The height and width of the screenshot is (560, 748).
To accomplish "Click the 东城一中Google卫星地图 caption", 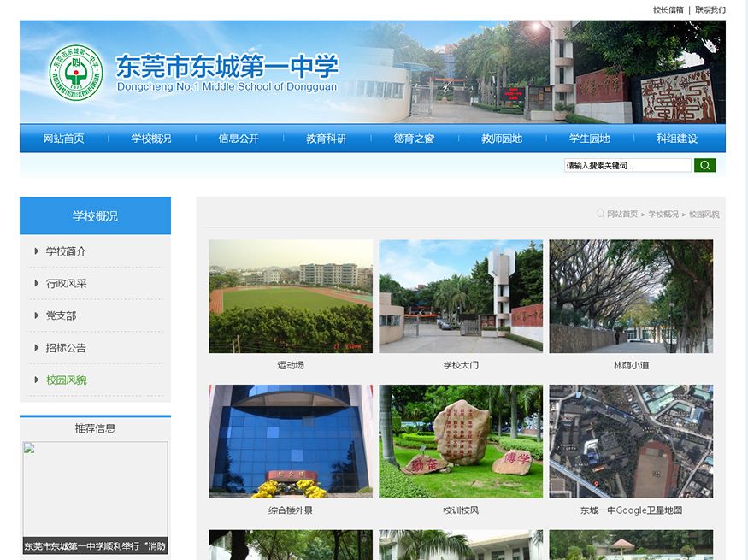I will point(631,510).
